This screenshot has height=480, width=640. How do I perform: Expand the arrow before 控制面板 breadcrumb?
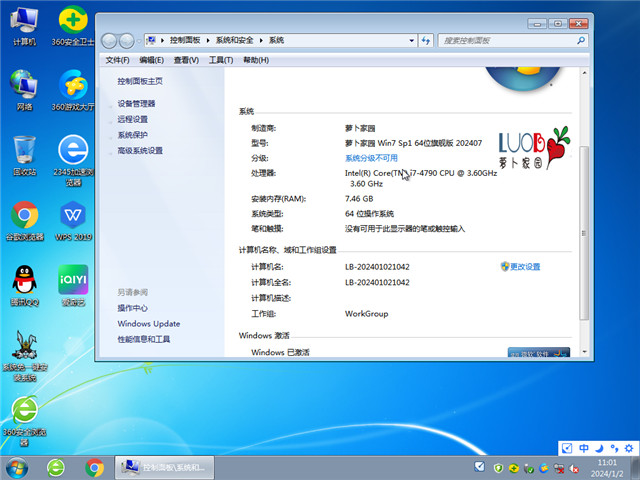click(162, 40)
